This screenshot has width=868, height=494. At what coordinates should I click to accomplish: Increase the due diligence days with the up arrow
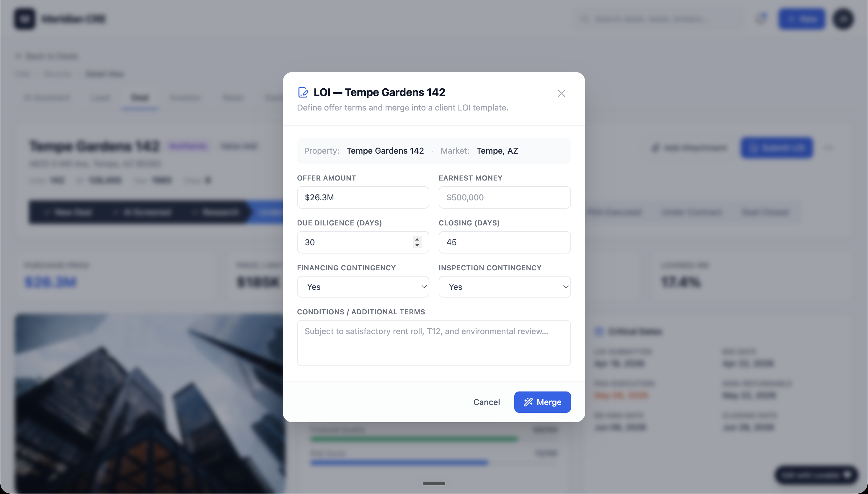(417, 239)
